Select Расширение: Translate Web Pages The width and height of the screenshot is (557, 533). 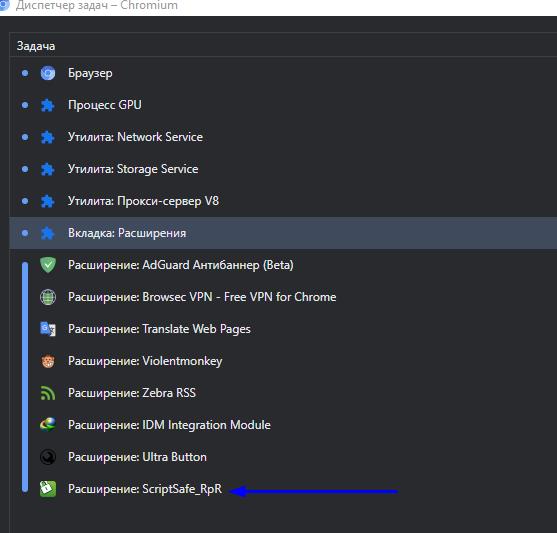[x=283, y=329]
